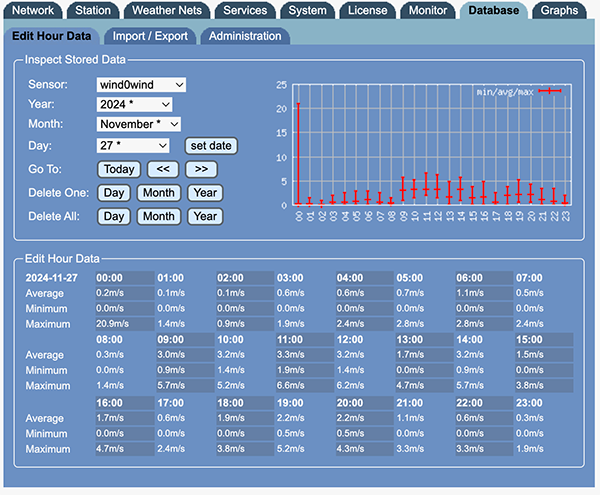Screen dimensions: 600x495
Task: Click Year in the Delete All row
Action: click(205, 217)
